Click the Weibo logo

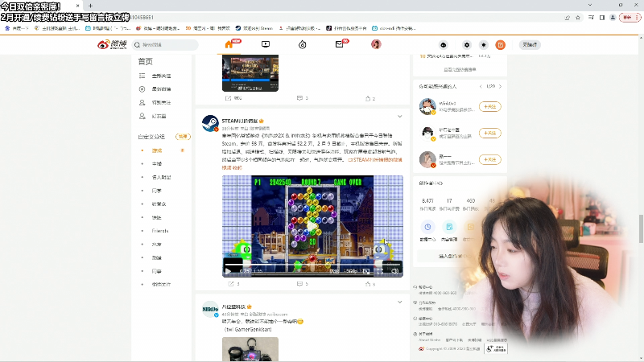(x=112, y=44)
